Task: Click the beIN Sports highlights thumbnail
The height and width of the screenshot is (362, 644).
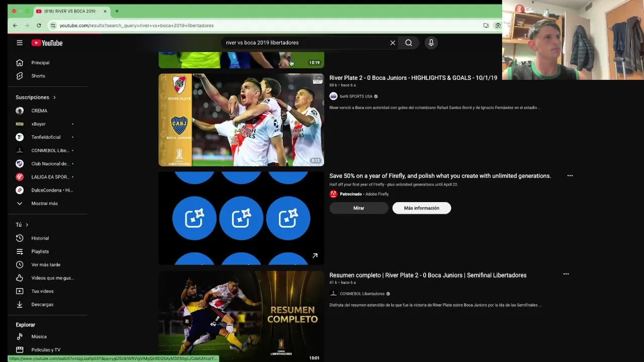Action: 242,120
